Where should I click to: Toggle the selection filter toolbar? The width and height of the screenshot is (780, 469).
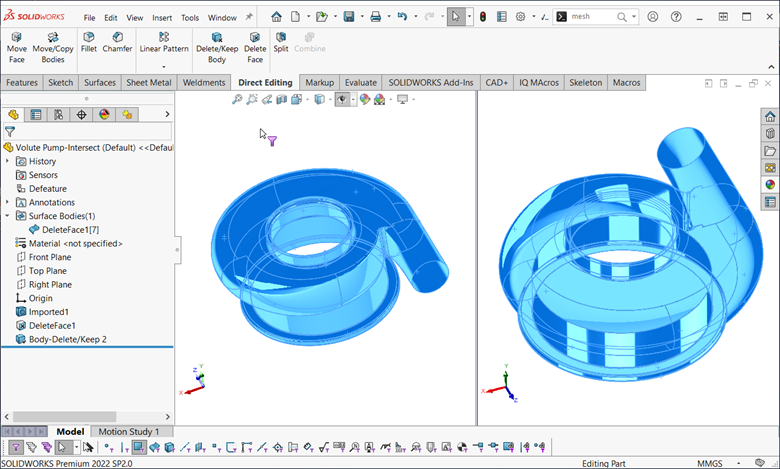(x=16, y=447)
